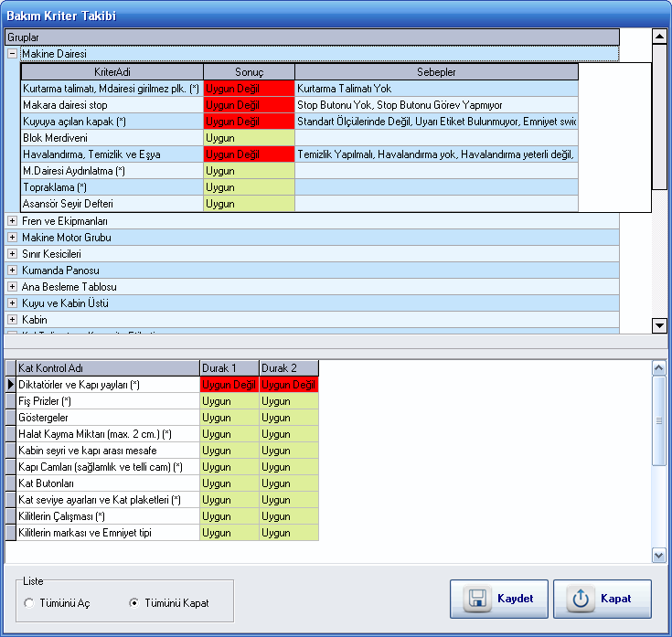This screenshot has width=672, height=637.
Task: Expand the Sınır Kesicileri group
Action: (13, 254)
